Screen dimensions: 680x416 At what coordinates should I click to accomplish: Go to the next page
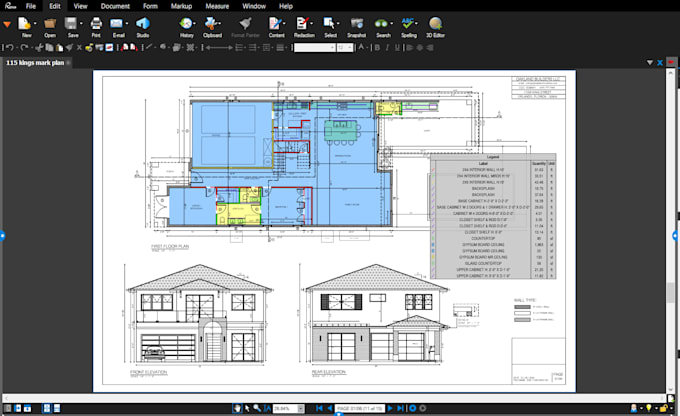click(390, 408)
